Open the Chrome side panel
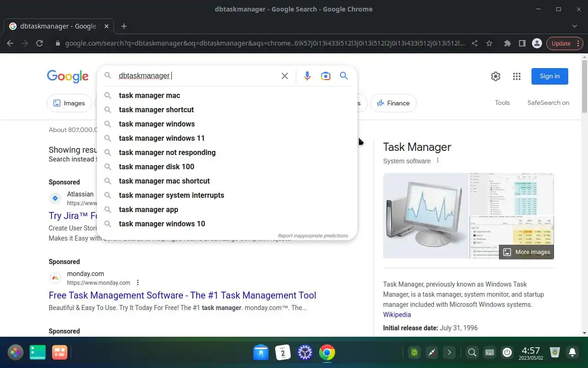The height and width of the screenshot is (368, 588). (522, 43)
